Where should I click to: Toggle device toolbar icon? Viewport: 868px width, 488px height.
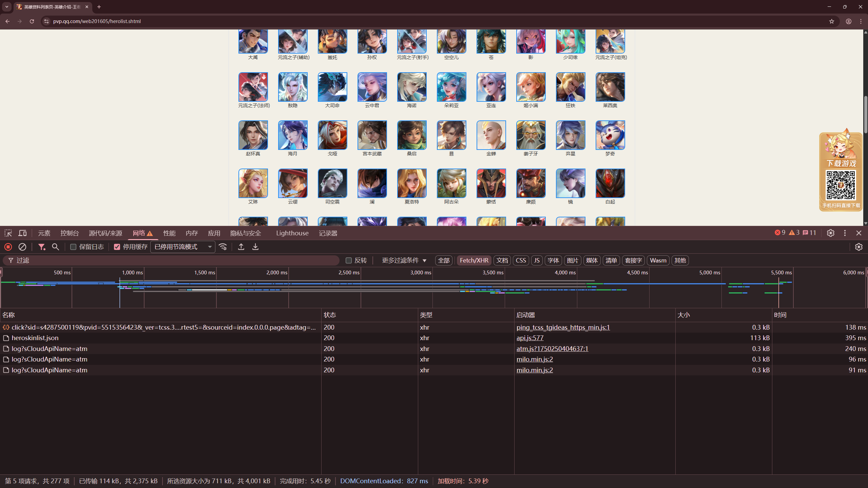click(22, 233)
